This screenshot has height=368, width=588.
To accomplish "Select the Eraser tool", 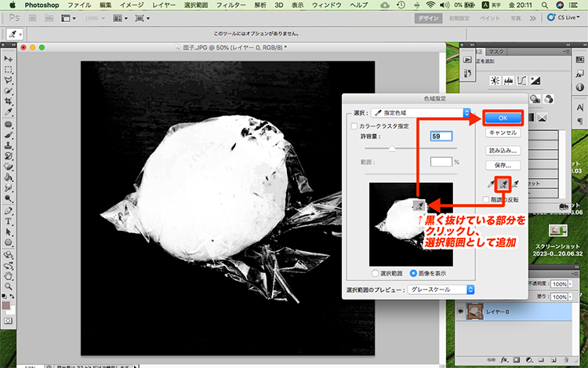I will (9, 166).
